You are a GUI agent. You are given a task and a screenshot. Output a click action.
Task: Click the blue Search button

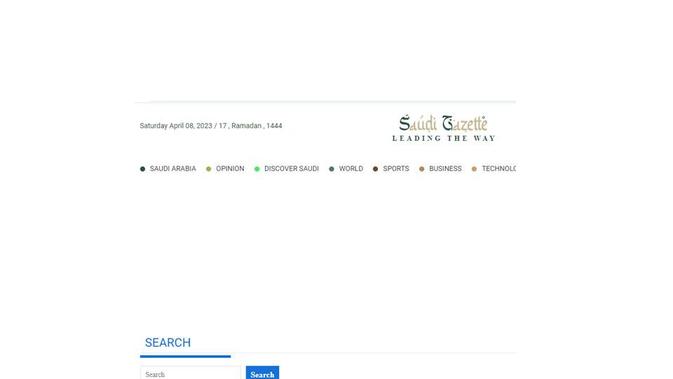pos(262,373)
